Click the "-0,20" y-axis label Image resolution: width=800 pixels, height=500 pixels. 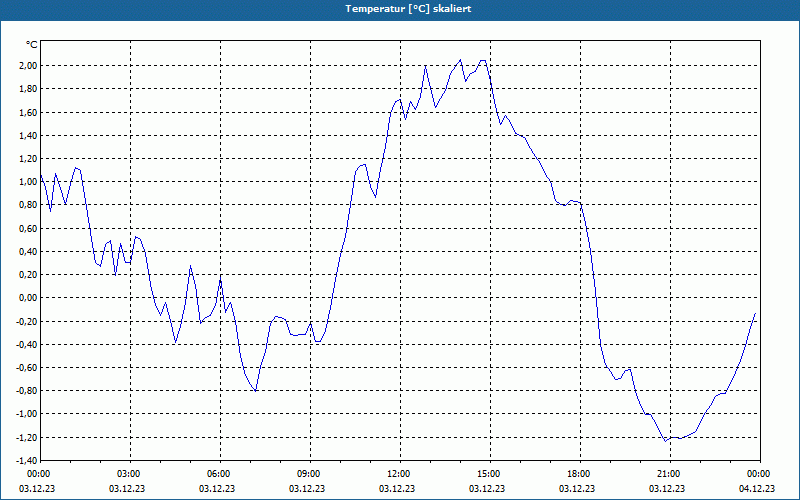[27, 321]
